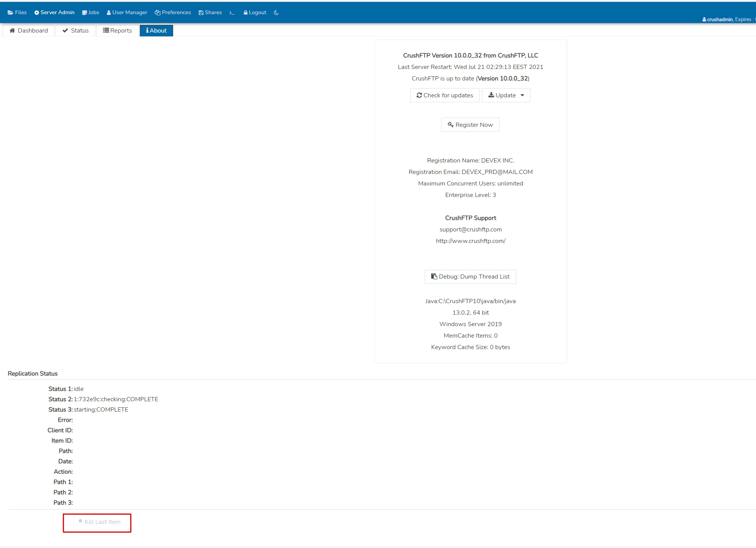This screenshot has height=548, width=756.
Task: Click the refresh icon in Check for updates
Action: [x=419, y=95]
